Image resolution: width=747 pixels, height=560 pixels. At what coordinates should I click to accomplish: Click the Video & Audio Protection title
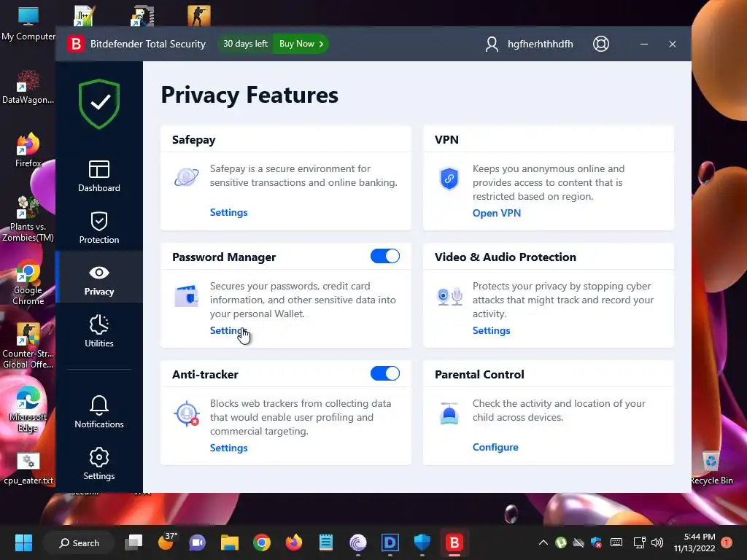point(505,257)
